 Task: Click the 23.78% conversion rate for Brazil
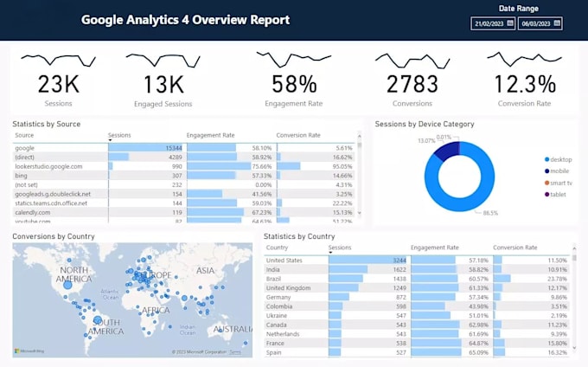click(557, 279)
